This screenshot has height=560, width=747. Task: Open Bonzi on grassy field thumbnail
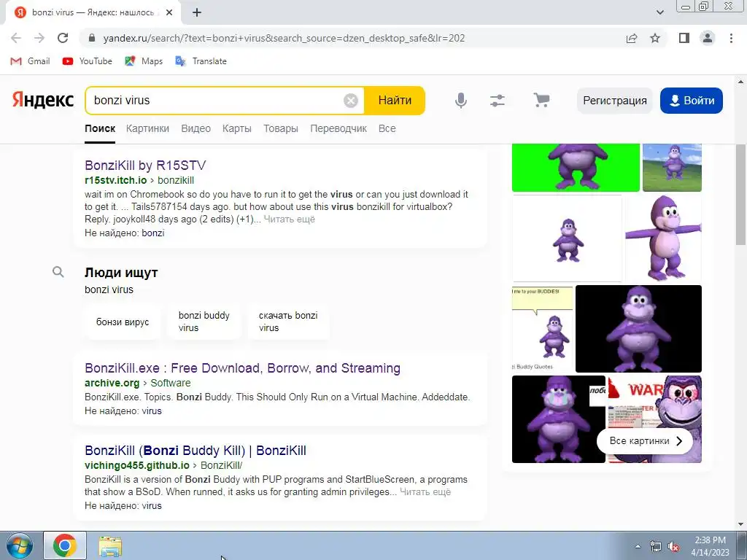pyautogui.click(x=672, y=168)
